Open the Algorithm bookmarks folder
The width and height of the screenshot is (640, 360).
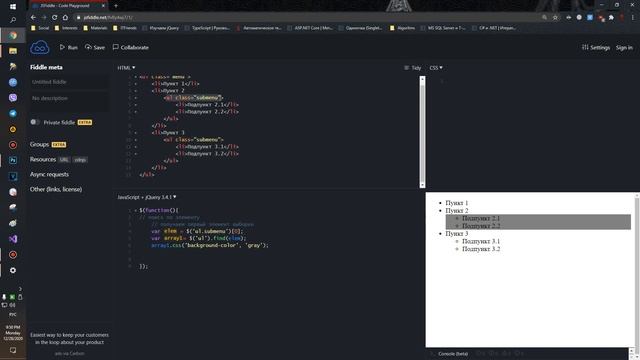[402, 28]
